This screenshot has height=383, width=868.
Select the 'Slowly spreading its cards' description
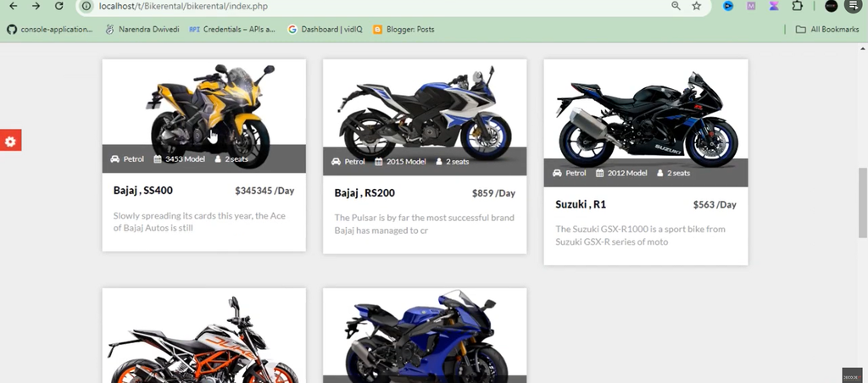pos(199,221)
